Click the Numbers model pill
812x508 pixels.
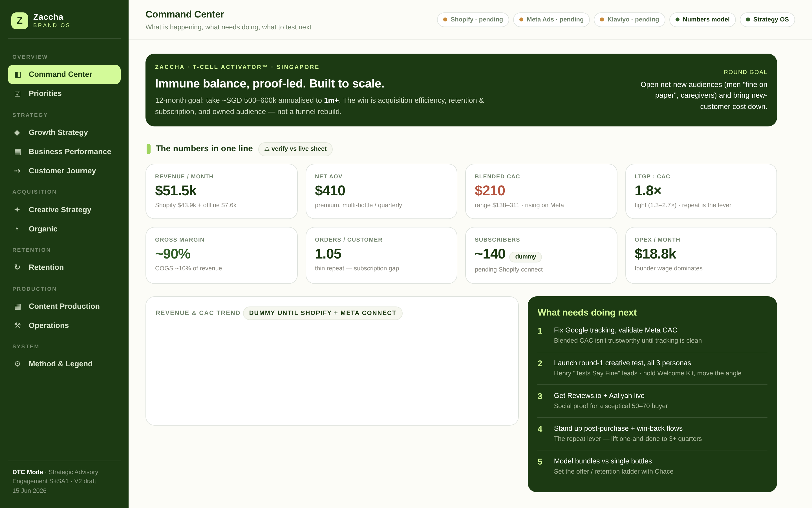tap(702, 19)
